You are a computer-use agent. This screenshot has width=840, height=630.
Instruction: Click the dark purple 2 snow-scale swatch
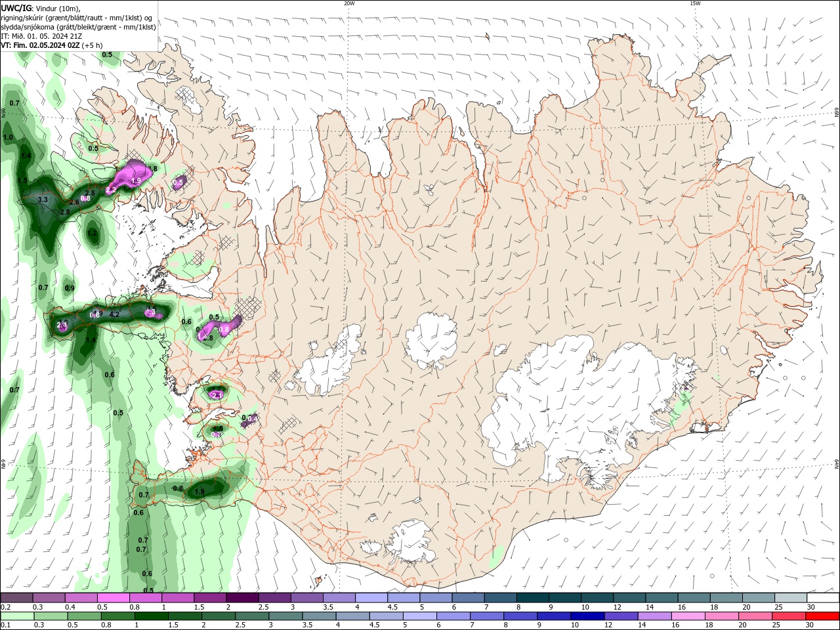pyautogui.click(x=242, y=598)
